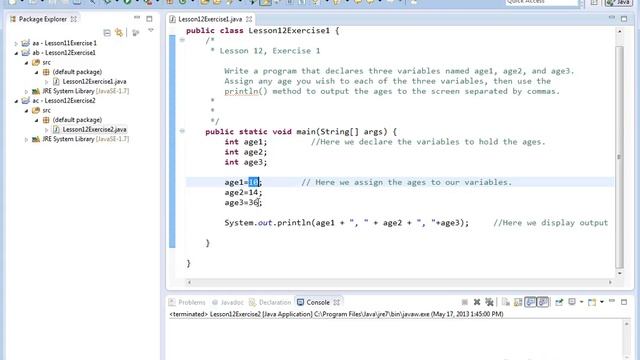The image size is (640, 360).
Task: Switch to the Declaration tab
Action: click(x=270, y=302)
